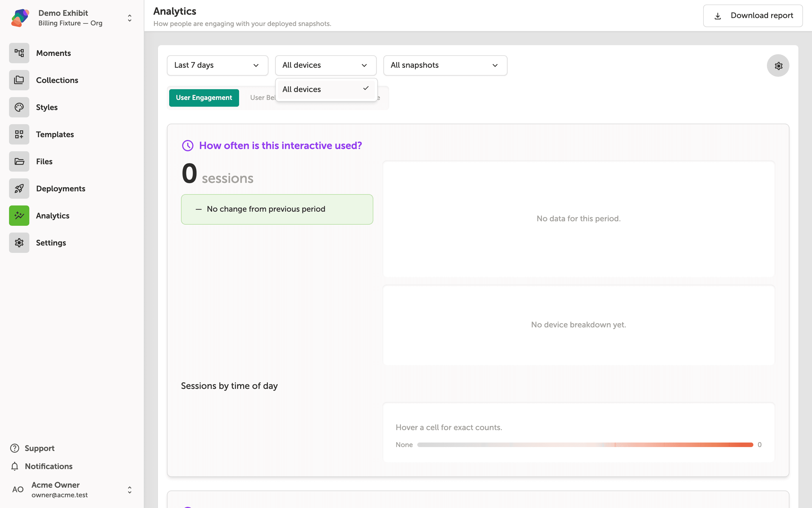Open the Moments icon in sidebar

pyautogui.click(x=19, y=53)
